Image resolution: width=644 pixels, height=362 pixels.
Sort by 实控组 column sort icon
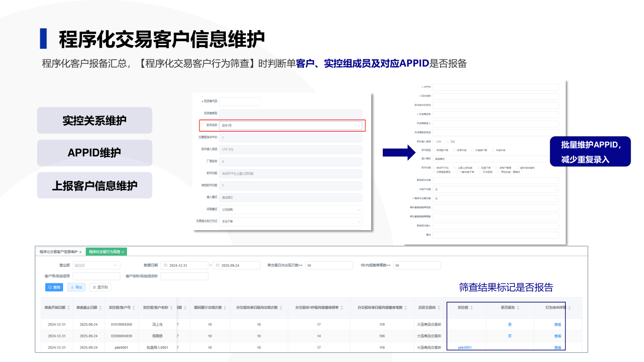(471, 308)
